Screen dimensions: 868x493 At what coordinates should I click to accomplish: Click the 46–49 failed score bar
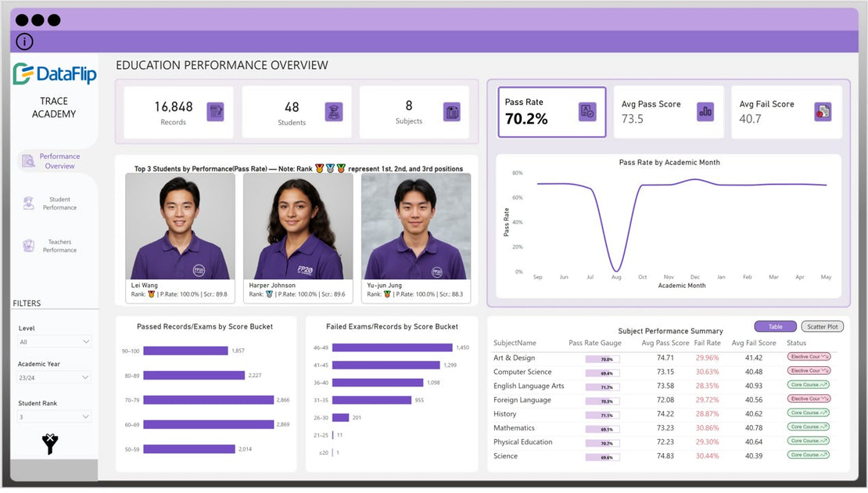coord(393,347)
